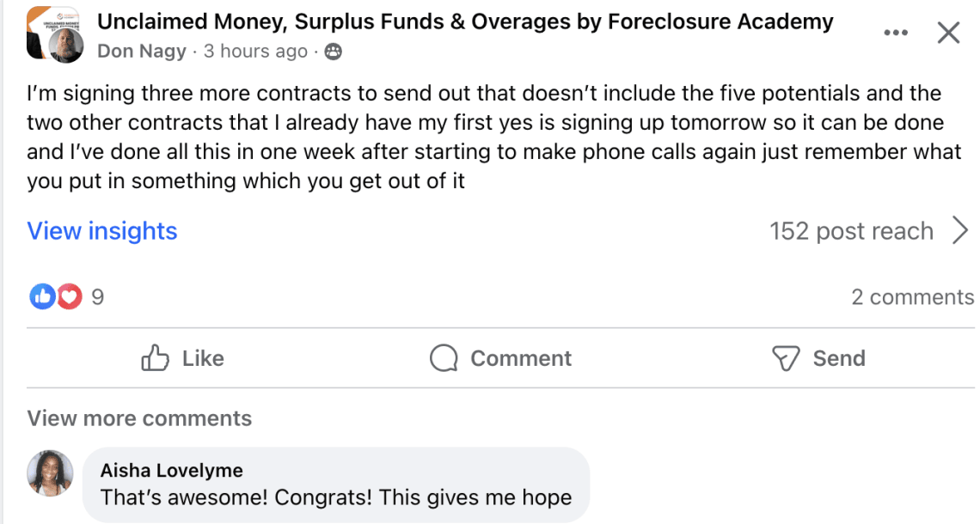Open the three-dot post options menu
This screenshot has width=980, height=524.
895,34
